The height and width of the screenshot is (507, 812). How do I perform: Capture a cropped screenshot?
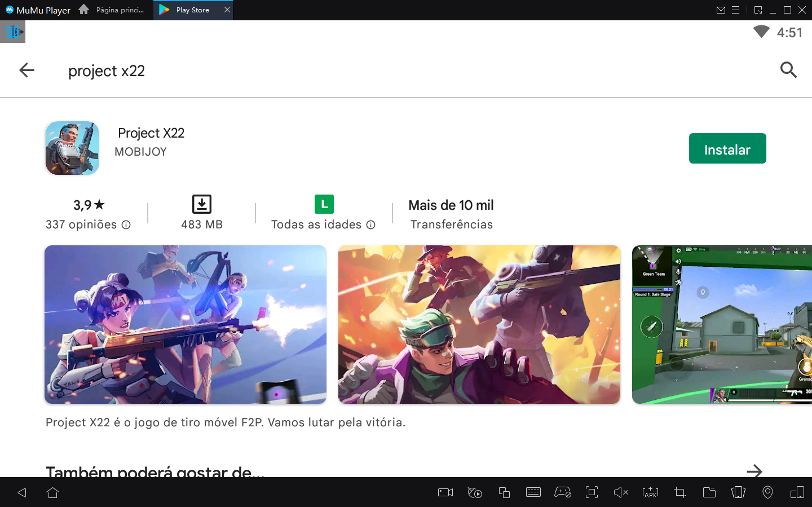click(x=679, y=492)
